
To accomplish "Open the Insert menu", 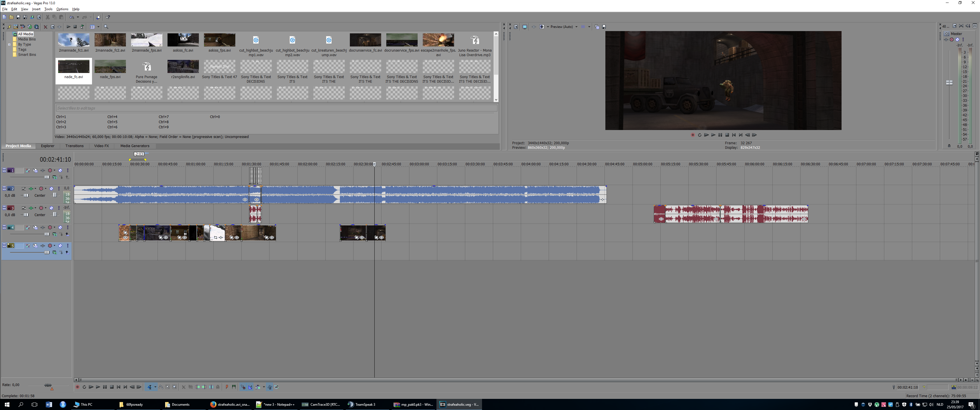I will (x=36, y=9).
